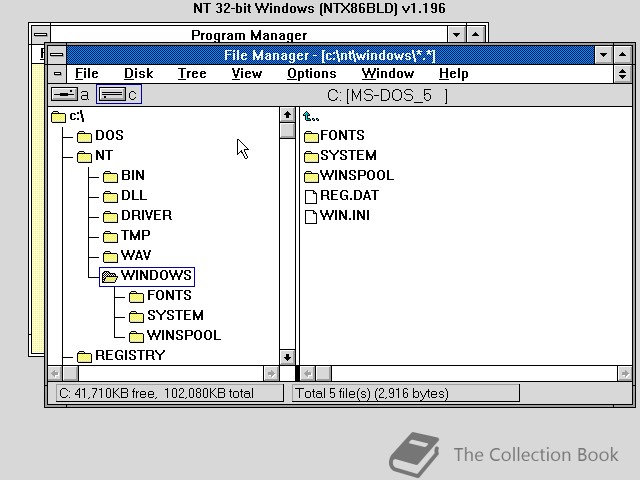Click the c:\ root folder icon

pos(59,117)
